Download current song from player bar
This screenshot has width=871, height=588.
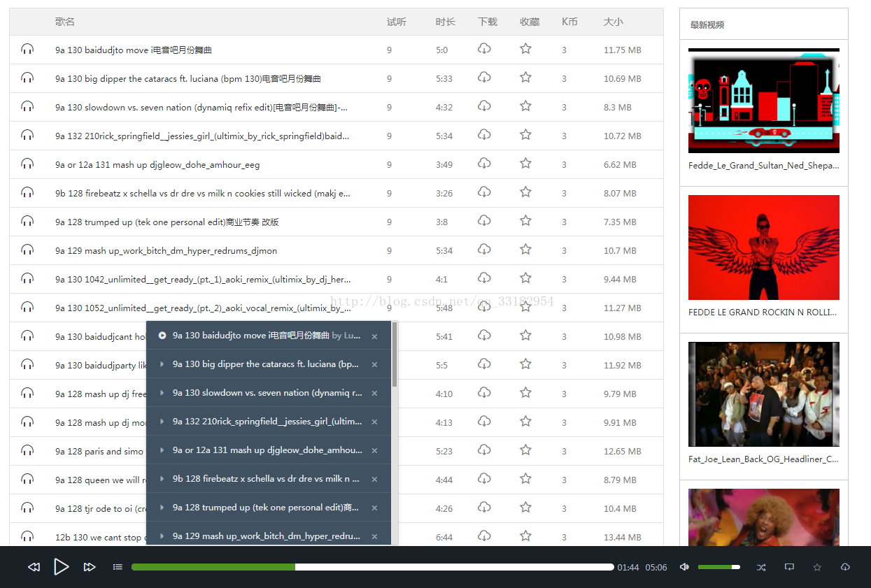click(845, 567)
